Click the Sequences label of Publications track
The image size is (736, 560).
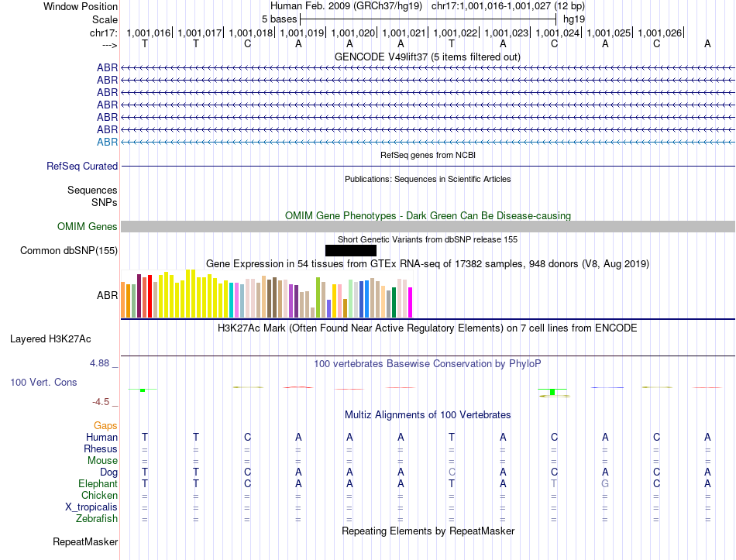pyautogui.click(x=92, y=190)
